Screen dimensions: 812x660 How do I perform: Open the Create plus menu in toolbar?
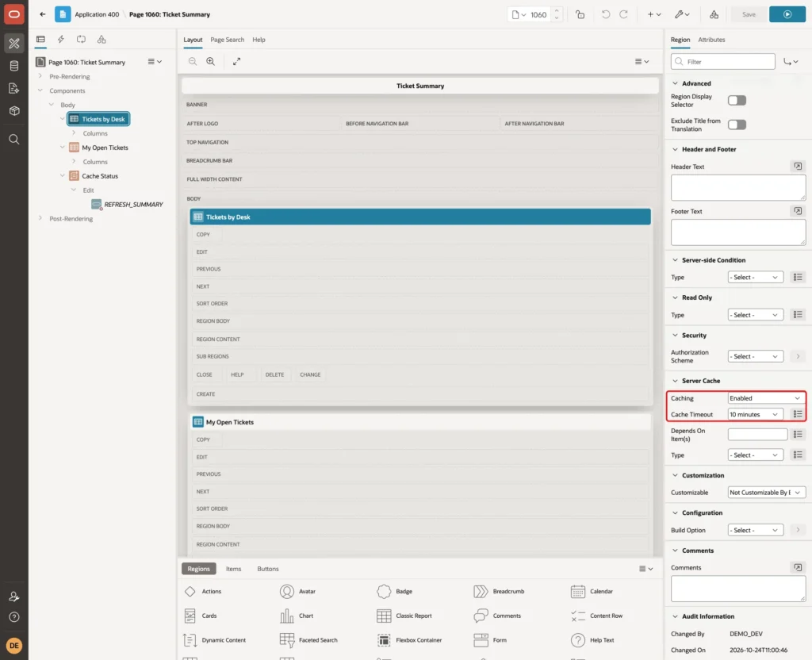pos(654,14)
